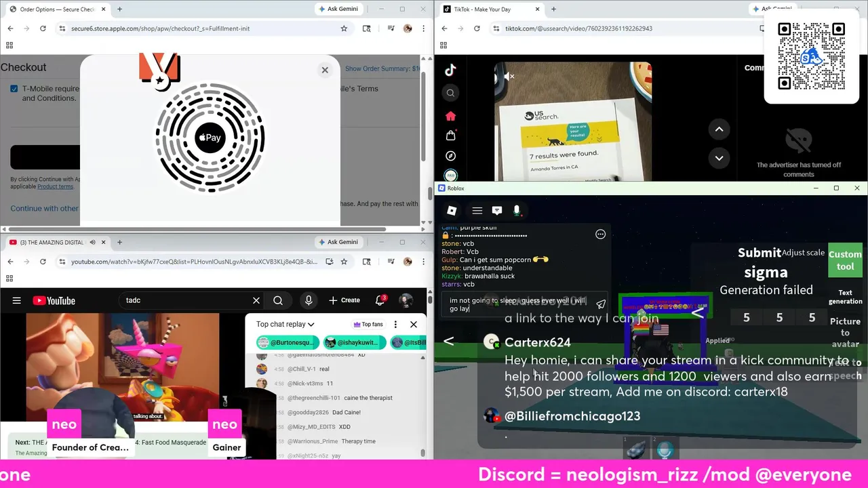Mute the Roblox voice chat microphone
Viewport: 868px width, 488px height.
coord(517,211)
